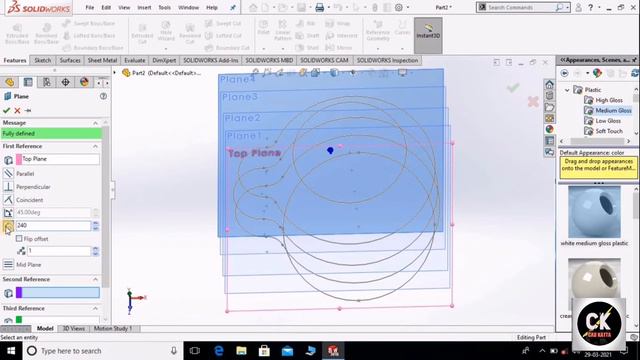Screen dimensions: 640x360
Task: Confirm with the graphics-area green checkmark
Action: point(513,87)
